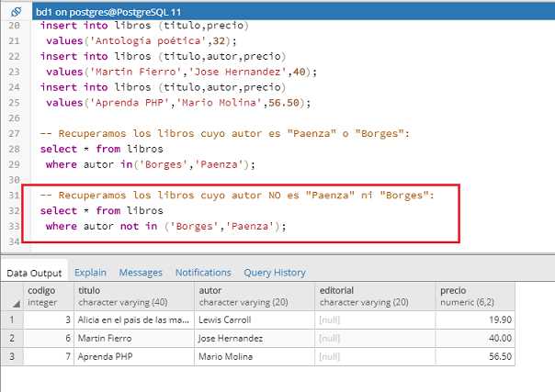Select the autor column header
The height and width of the screenshot is (392, 555).
[255, 297]
